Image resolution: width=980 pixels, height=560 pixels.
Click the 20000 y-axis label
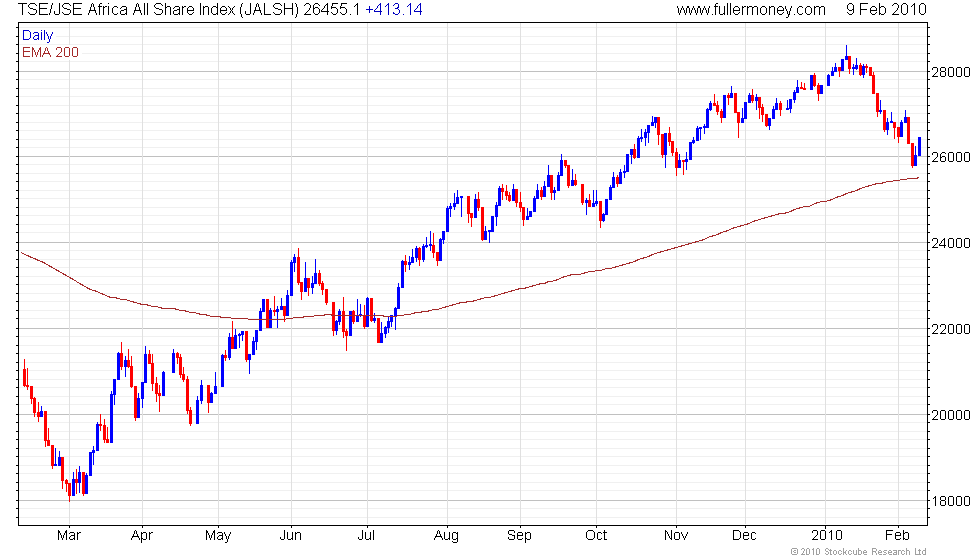click(x=951, y=415)
